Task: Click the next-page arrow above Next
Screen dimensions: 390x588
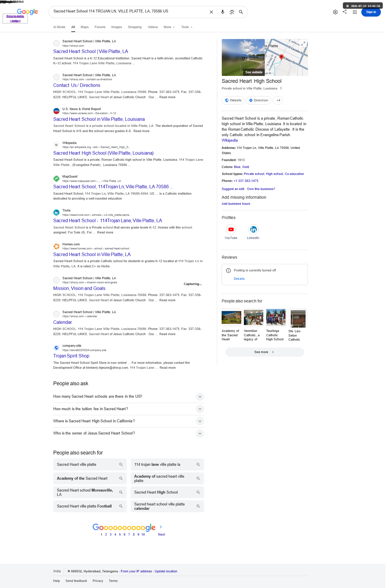Action: (161, 527)
